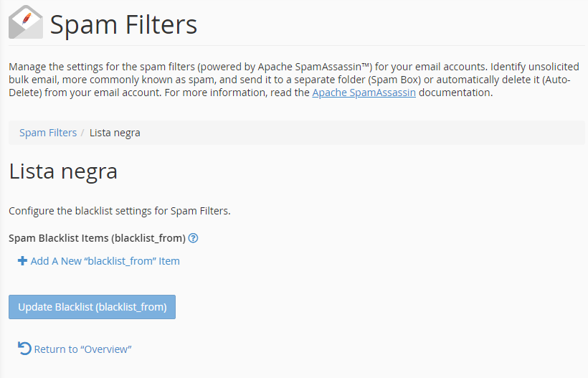Click the circular return arrow icon
The width and height of the screenshot is (588, 378).
(x=24, y=349)
